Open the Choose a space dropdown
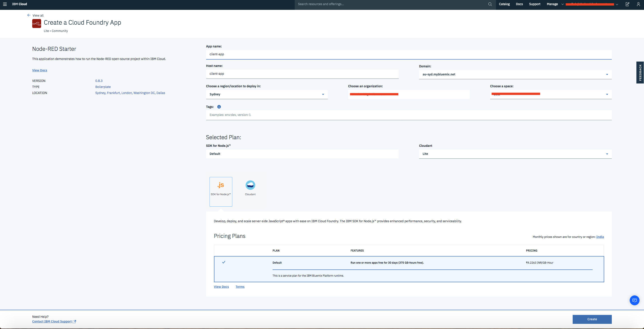Image resolution: width=644 pixels, height=329 pixels. point(551,94)
